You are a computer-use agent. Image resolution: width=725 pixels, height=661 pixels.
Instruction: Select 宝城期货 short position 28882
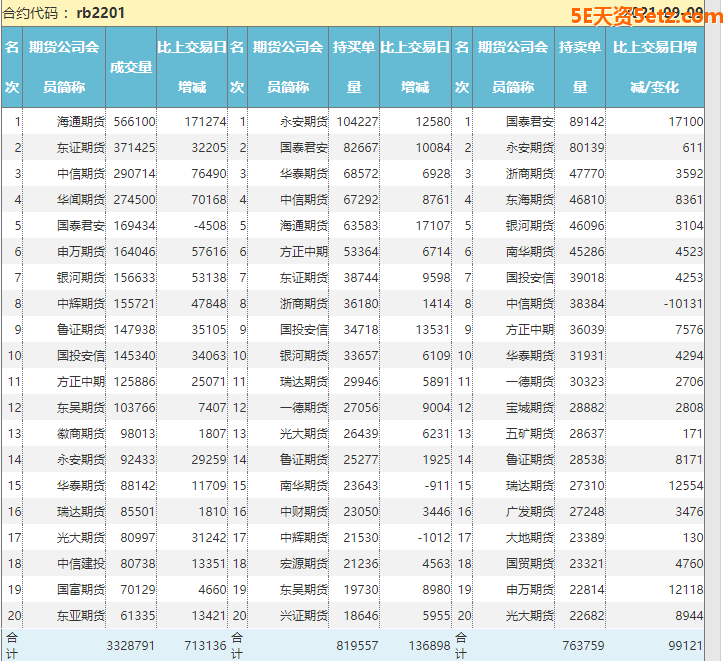tap(587, 408)
